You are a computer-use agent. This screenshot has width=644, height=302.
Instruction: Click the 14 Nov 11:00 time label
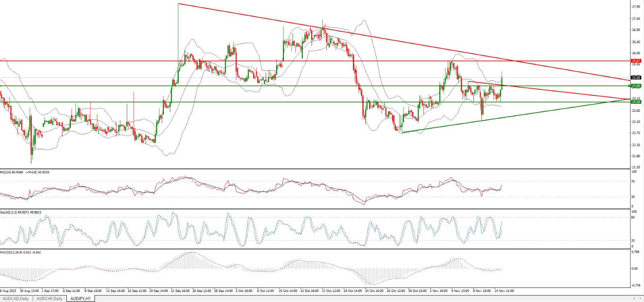tap(504, 290)
